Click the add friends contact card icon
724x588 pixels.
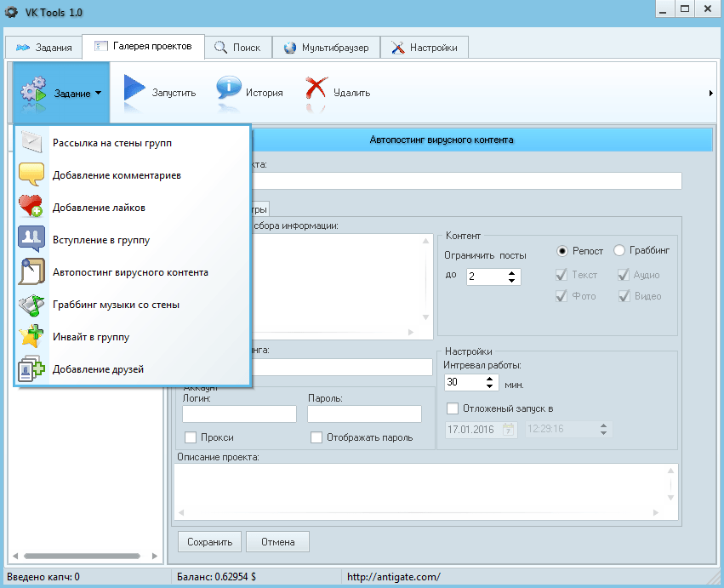31,368
